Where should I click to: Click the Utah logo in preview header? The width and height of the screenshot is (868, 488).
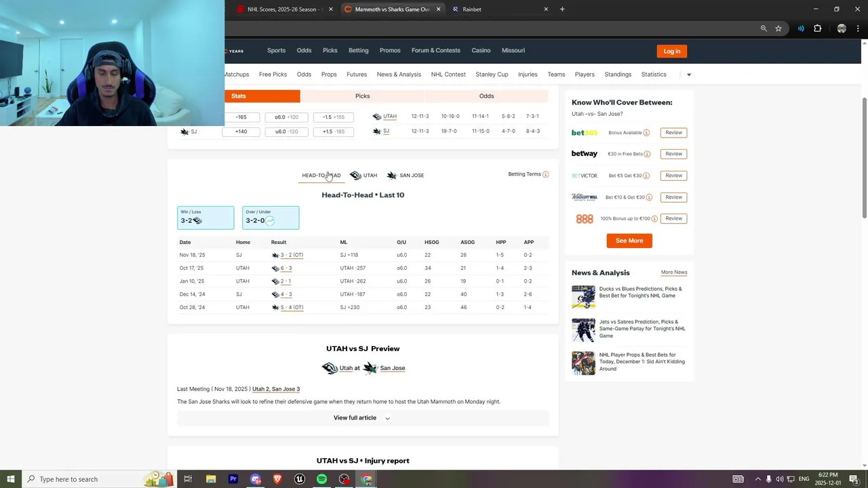click(x=330, y=368)
